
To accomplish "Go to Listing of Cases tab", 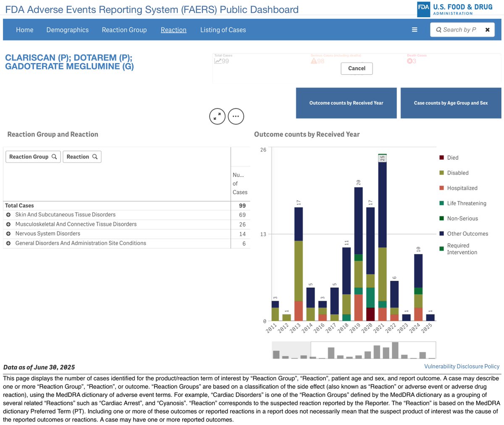I will [x=223, y=30].
